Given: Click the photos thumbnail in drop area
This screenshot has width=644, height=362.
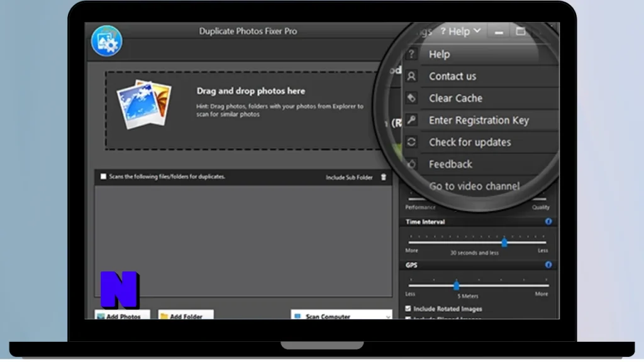Looking at the screenshot, I should (x=144, y=104).
